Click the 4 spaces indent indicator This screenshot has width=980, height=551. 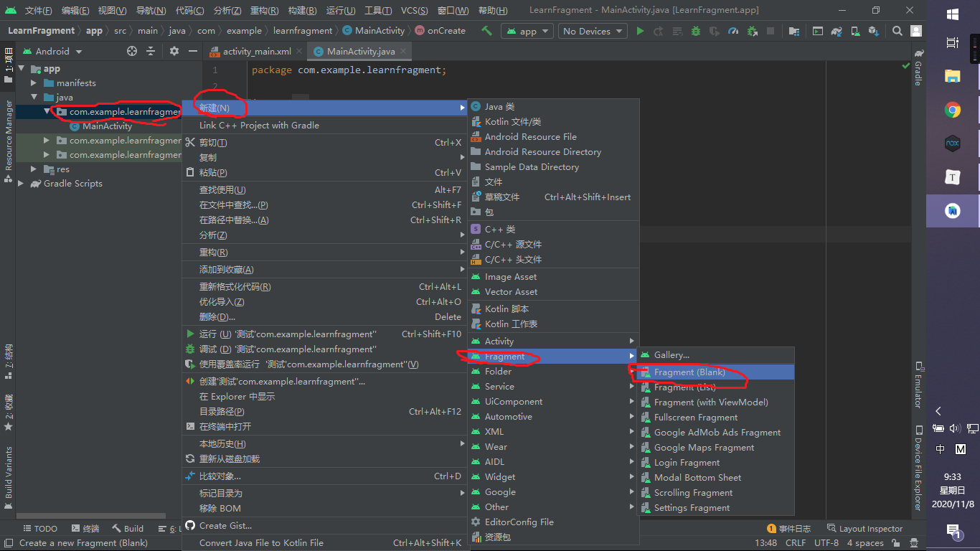tap(865, 543)
